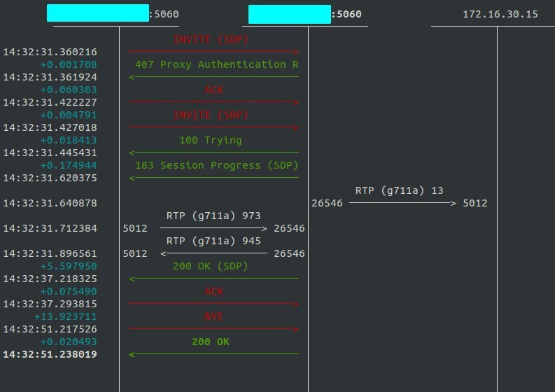Click timestamp 14:32:31.712384
The image size is (555, 392).
50,228
